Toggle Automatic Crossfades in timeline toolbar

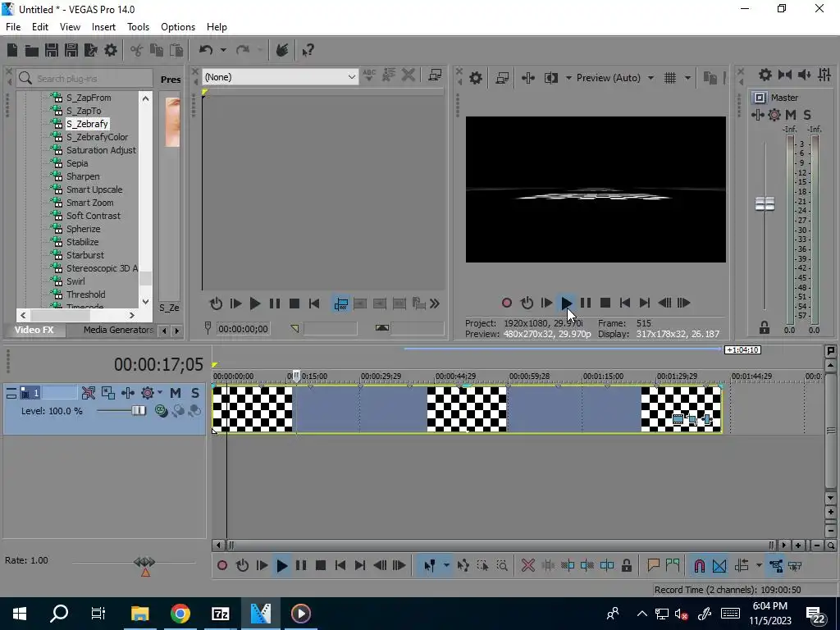[719, 566]
